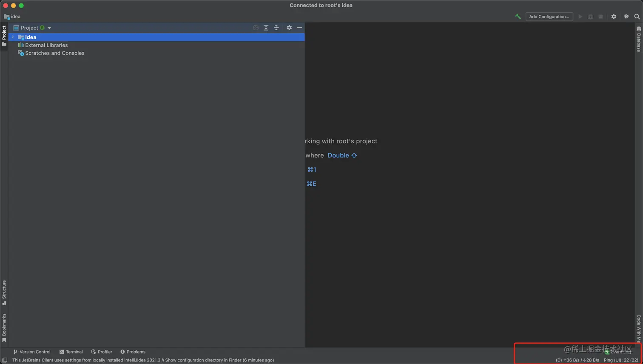This screenshot has width=643, height=364.
Task: Click the idea breadcrumb in navigation bar
Action: pos(12,17)
